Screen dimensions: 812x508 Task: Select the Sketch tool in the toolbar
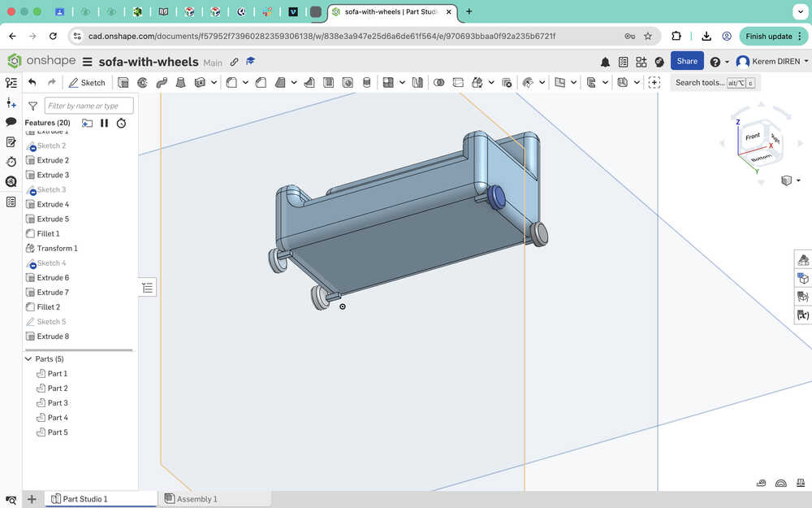pos(87,82)
